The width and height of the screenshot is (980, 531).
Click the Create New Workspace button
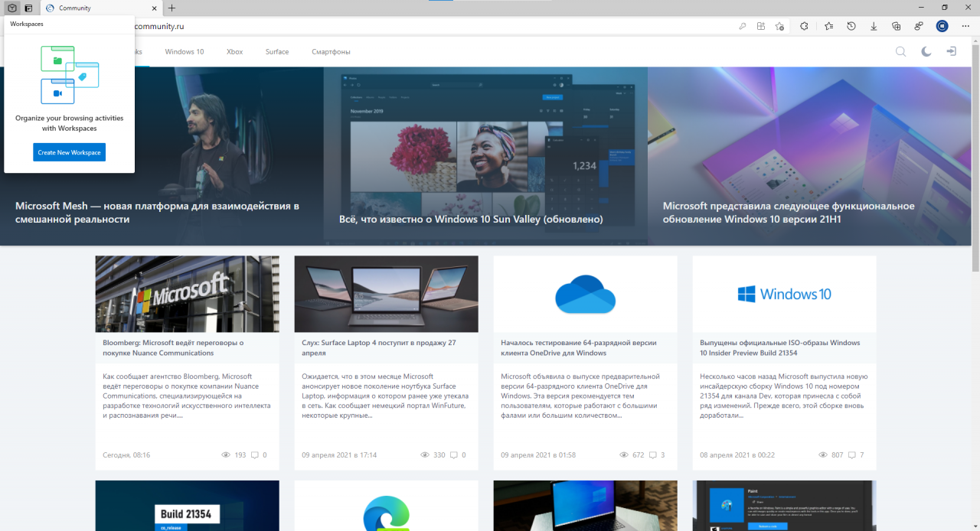(x=69, y=152)
